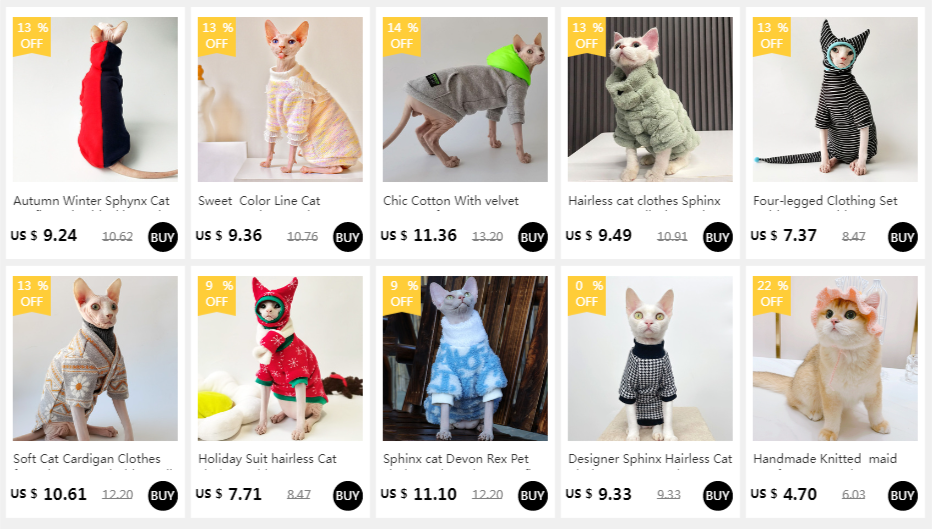The width and height of the screenshot is (932, 529).
Task: Click the 14% OFF badge on Chic Cotton item
Action: [x=402, y=37]
